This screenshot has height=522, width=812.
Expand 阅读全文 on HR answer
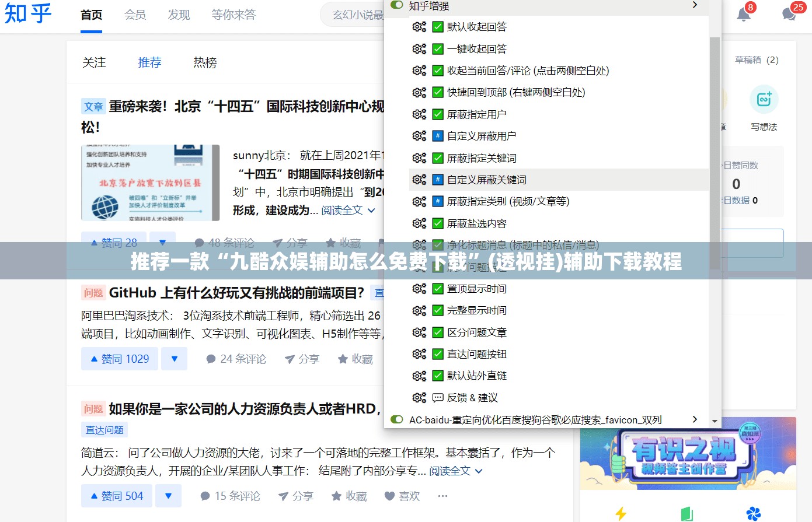pyautogui.click(x=456, y=471)
